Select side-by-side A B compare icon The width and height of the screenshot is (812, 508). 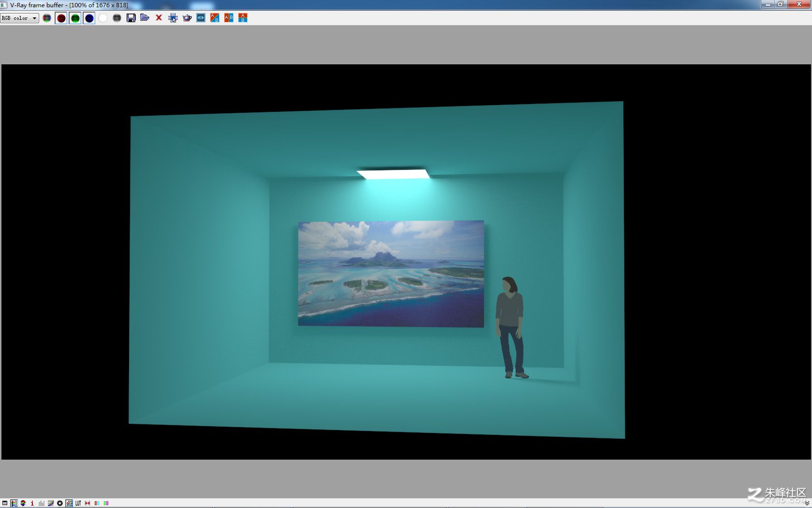tap(229, 18)
